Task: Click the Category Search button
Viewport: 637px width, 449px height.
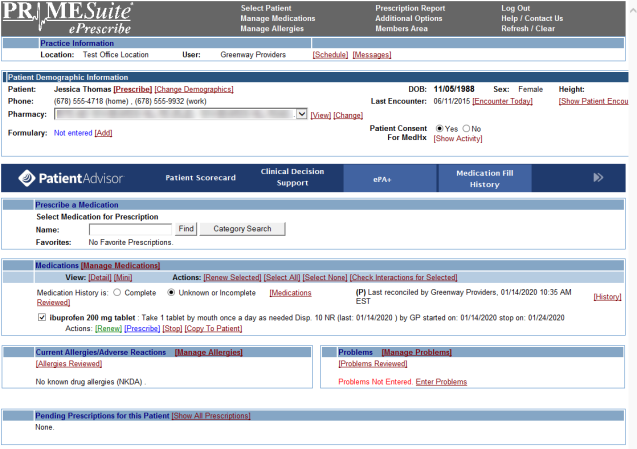Action: 243,229
